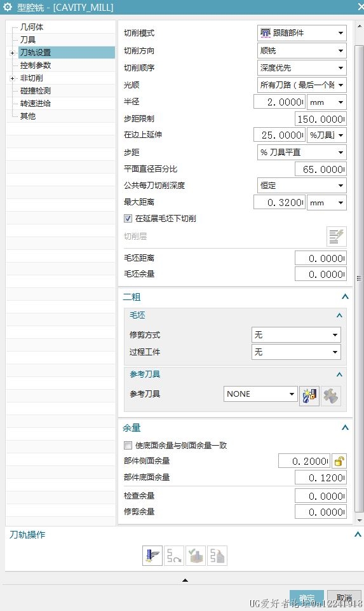Viewport: 364px width, 611px height.
Task: Click the Verify tool path icon
Action: click(x=196, y=555)
